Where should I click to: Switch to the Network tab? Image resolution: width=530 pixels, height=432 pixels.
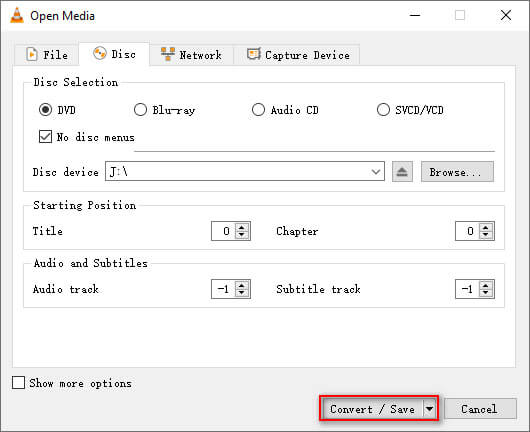tap(191, 54)
